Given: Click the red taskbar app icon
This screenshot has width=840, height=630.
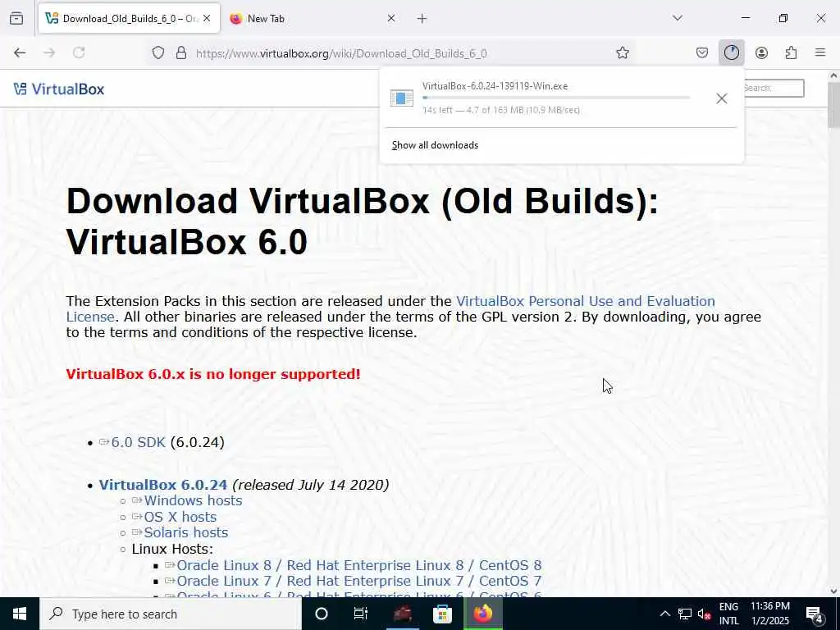Looking at the screenshot, I should point(402,614).
